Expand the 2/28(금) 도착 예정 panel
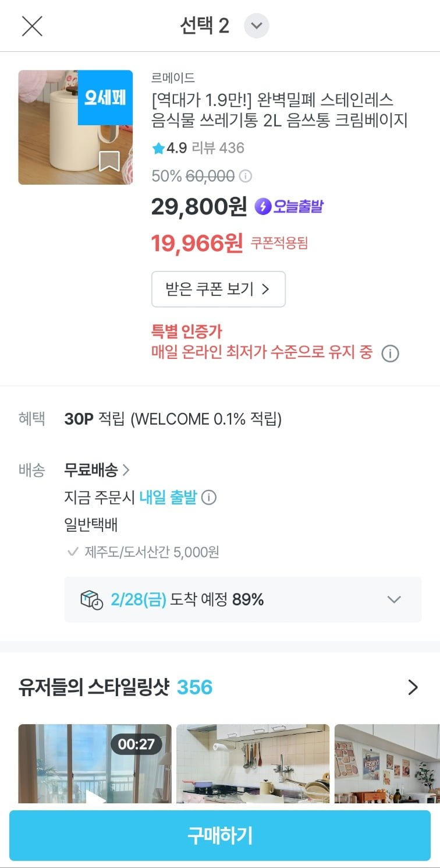Image resolution: width=440 pixels, height=868 pixels. point(394,599)
